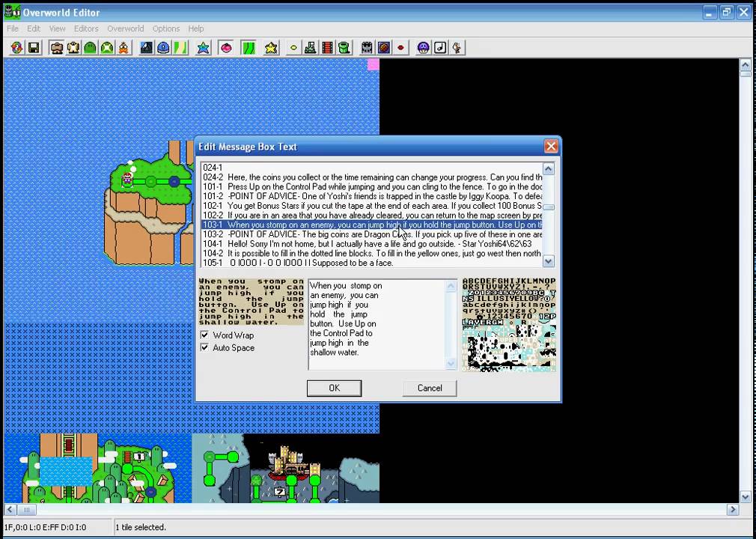Select the purple mushroom toolbar icon
Image resolution: width=756 pixels, height=539 pixels.
coord(424,48)
